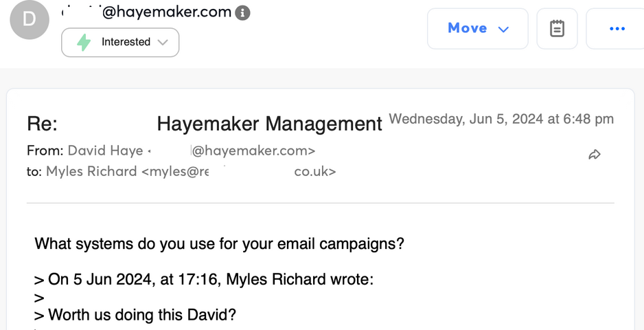Open the three-dot more options menu
This screenshot has height=330, width=644.
click(617, 29)
